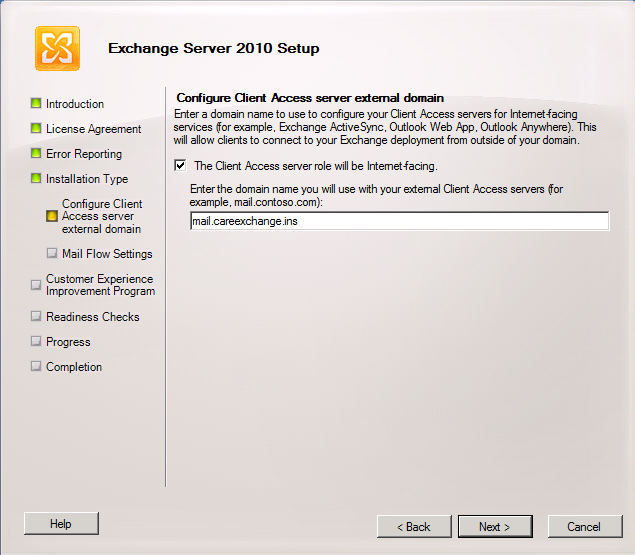Click the yellow Configure Client Access step indicator
Viewport: 635px width, 555px height.
pos(52,216)
